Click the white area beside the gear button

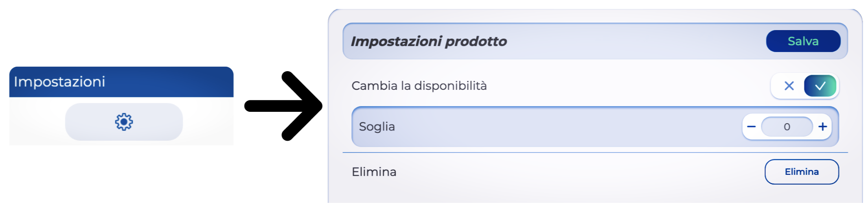click(208, 122)
